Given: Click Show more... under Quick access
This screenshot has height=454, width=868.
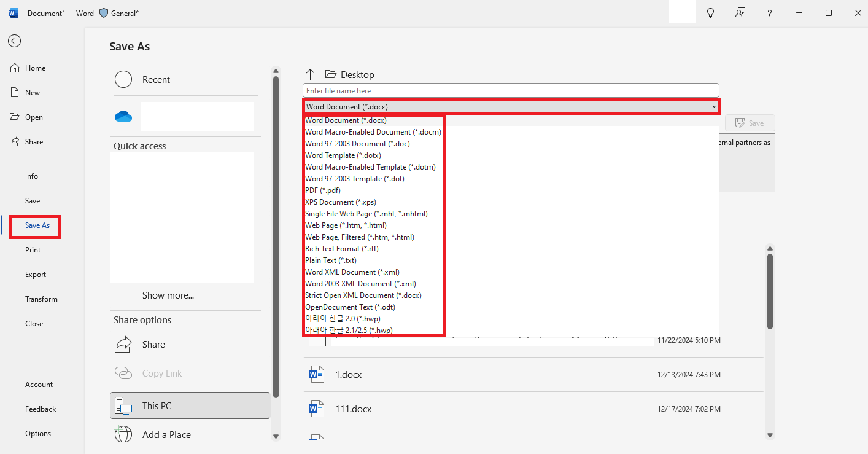Looking at the screenshot, I should tap(168, 295).
